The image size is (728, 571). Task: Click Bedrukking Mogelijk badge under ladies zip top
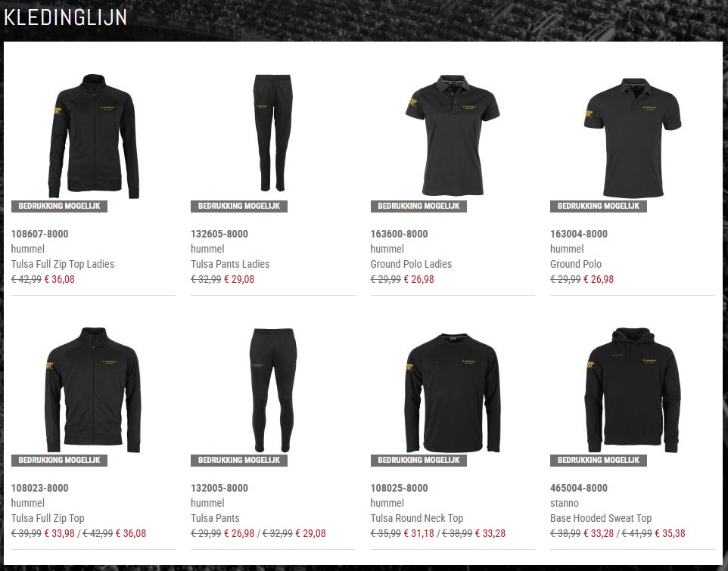(x=60, y=206)
